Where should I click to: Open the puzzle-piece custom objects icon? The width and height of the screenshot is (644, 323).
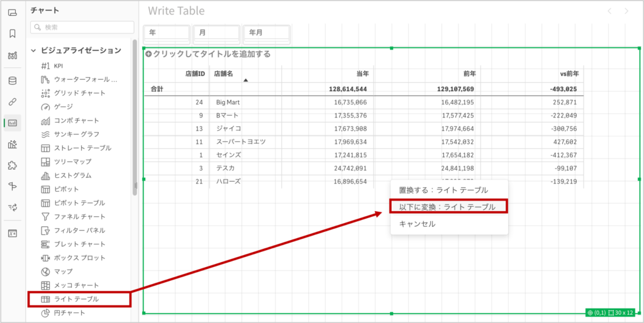tap(13, 165)
